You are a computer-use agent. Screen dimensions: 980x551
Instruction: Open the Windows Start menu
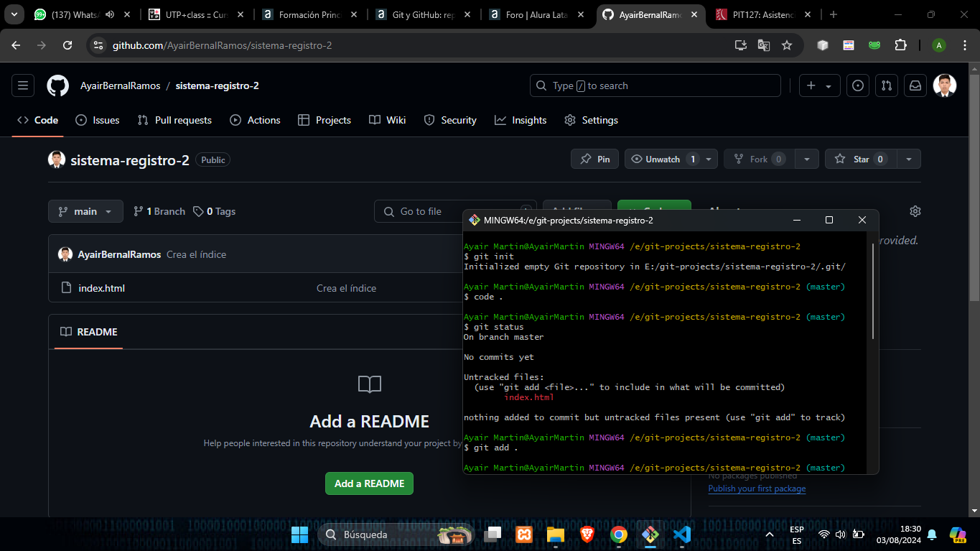click(x=300, y=534)
